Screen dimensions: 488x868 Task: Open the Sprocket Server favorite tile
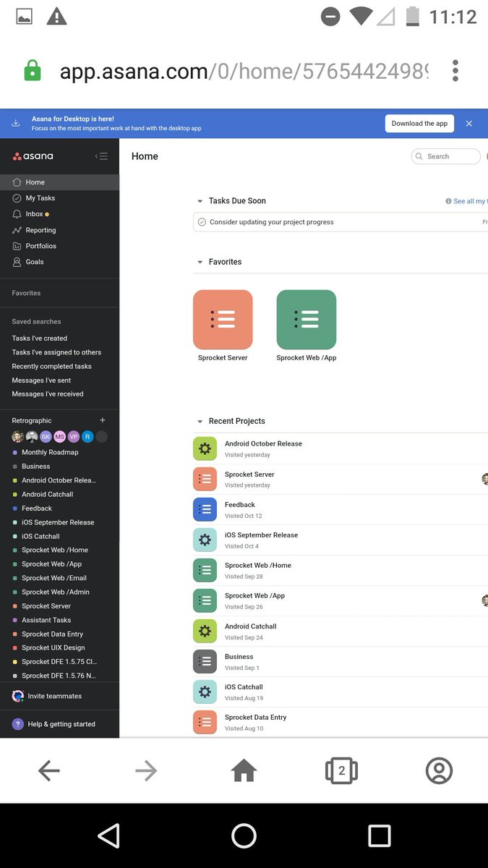pyautogui.click(x=223, y=320)
